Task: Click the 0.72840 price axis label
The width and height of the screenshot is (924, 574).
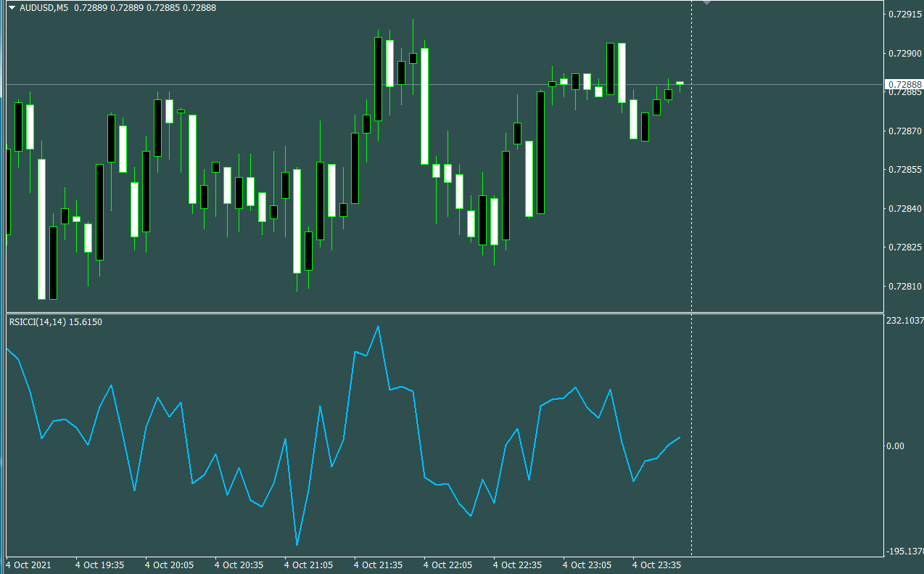Action: (904, 209)
